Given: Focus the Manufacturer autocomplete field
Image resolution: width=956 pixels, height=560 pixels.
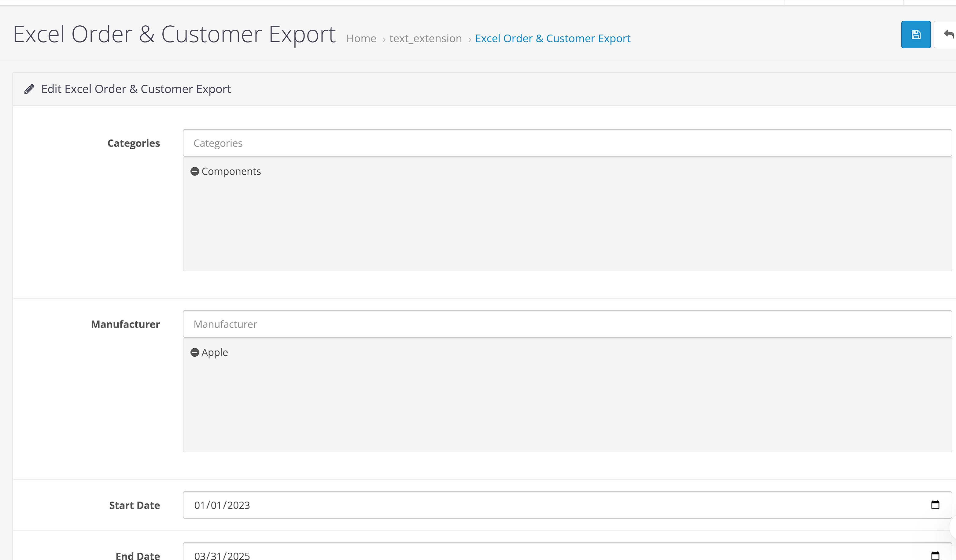Looking at the screenshot, I should click(567, 324).
